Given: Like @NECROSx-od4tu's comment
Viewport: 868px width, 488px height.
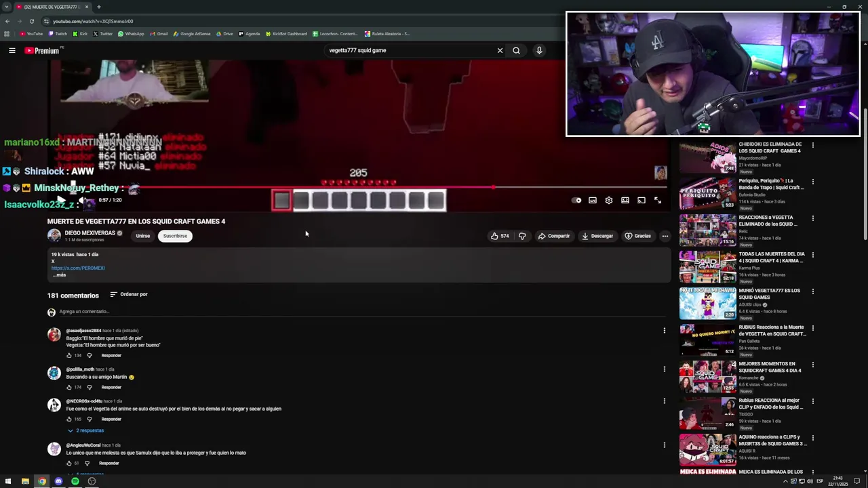Looking at the screenshot, I should click(69, 419).
